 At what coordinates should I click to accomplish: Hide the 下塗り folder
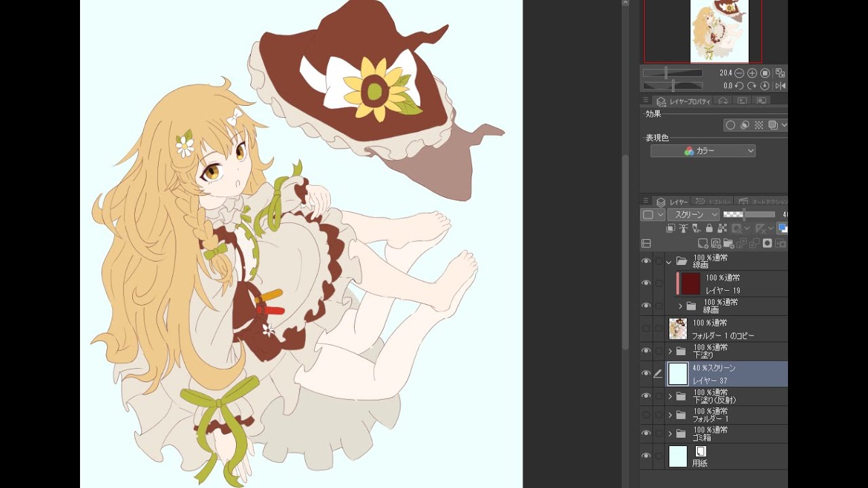pos(646,351)
